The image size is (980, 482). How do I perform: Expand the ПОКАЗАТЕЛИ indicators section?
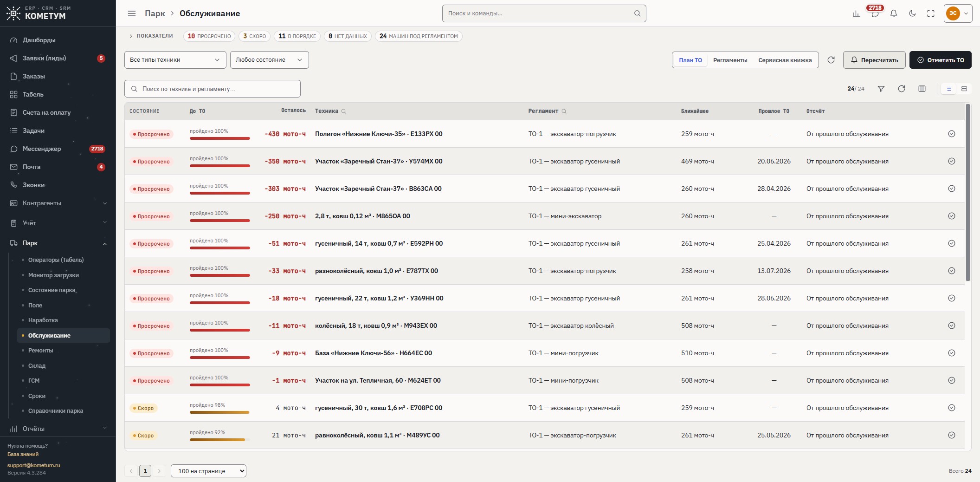click(151, 36)
